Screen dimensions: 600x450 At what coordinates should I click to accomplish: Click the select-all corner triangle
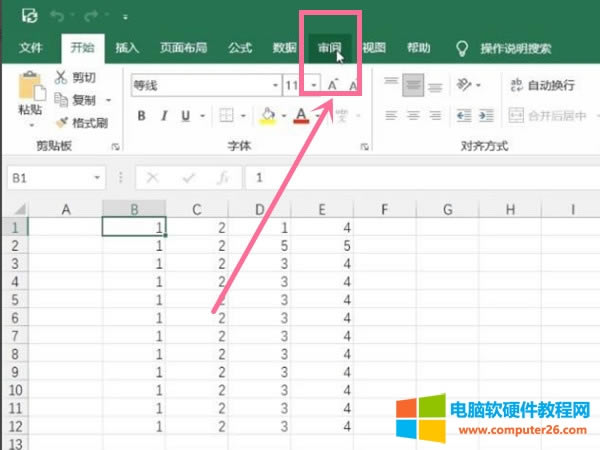click(19, 209)
